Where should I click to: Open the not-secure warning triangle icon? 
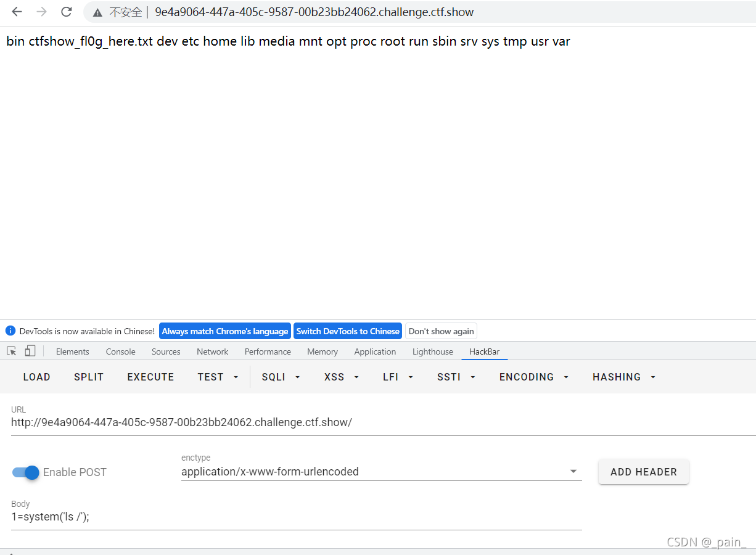point(97,12)
